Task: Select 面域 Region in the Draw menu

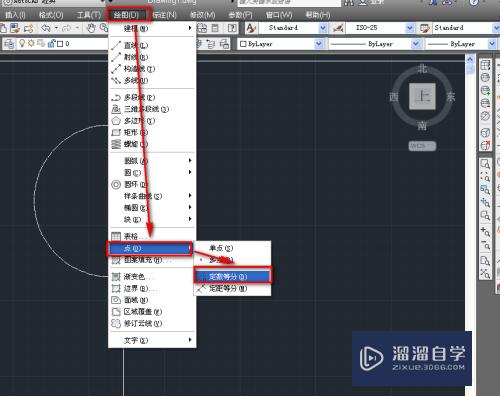Action: pyautogui.click(x=152, y=300)
